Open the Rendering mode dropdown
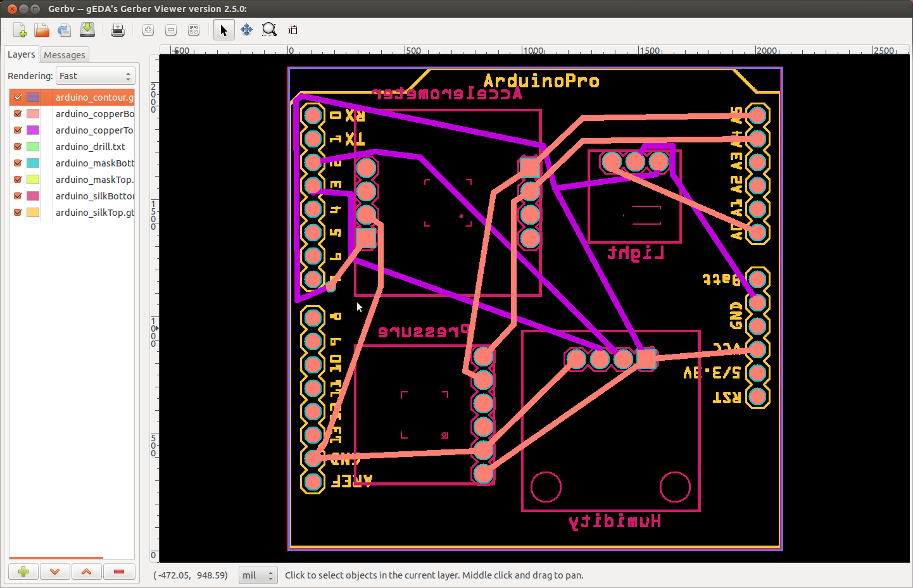The width and height of the screenshot is (913, 588). (96, 76)
